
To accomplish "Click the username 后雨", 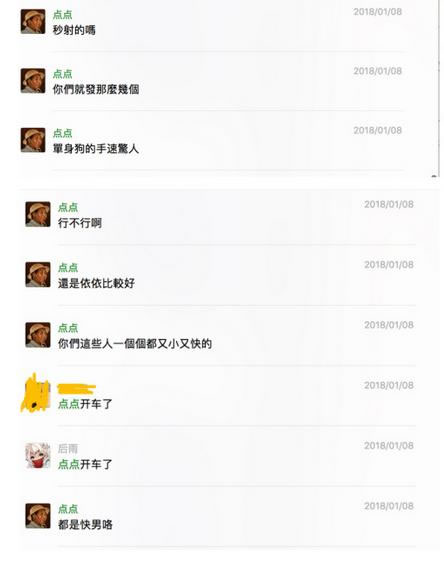I will 68,449.
